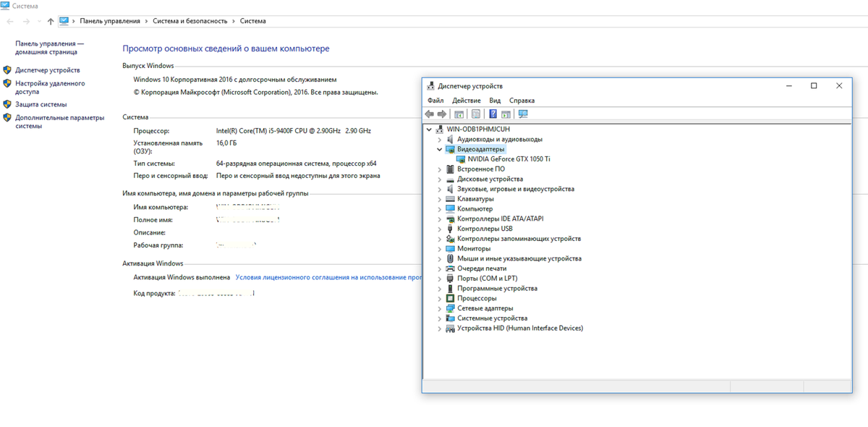Click the Диспетчер устройств window title text
Viewport: 868px width, 427px height.
pyautogui.click(x=470, y=85)
